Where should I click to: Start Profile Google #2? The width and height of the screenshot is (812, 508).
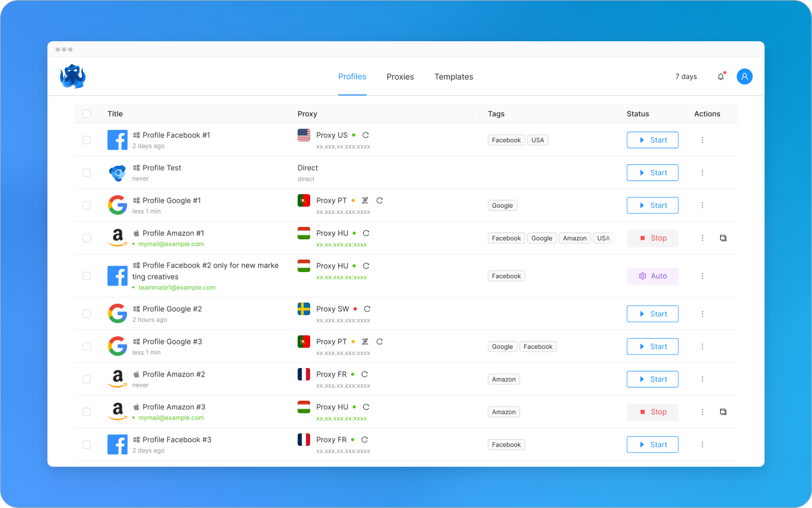(x=652, y=314)
